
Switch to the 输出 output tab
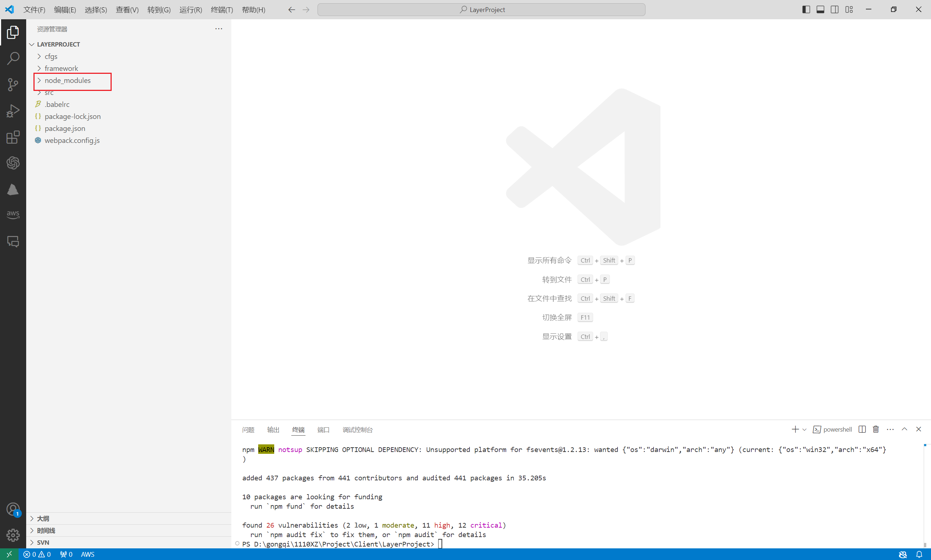pyautogui.click(x=273, y=430)
